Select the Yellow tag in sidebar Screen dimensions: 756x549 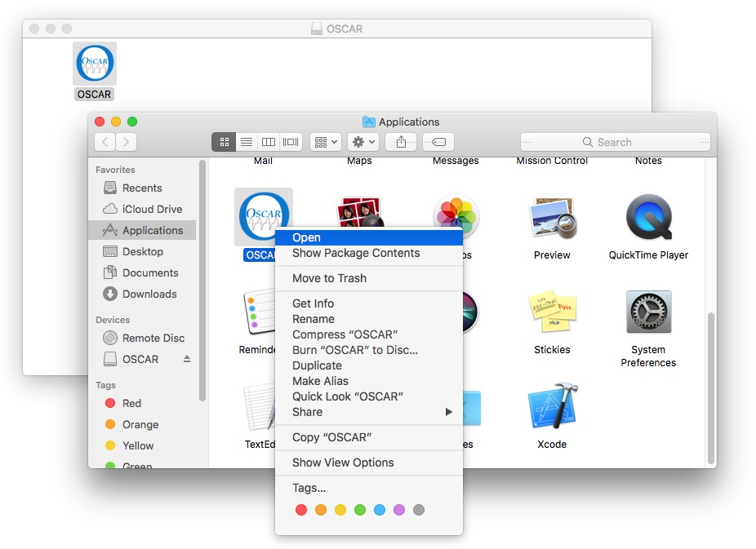(x=142, y=445)
